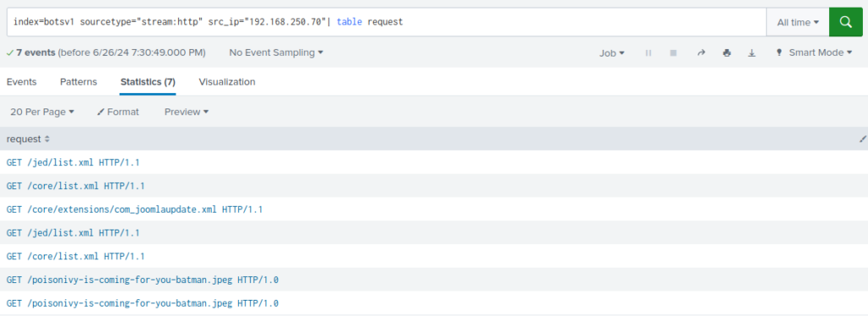
Task: Pause the search job
Action: point(648,53)
